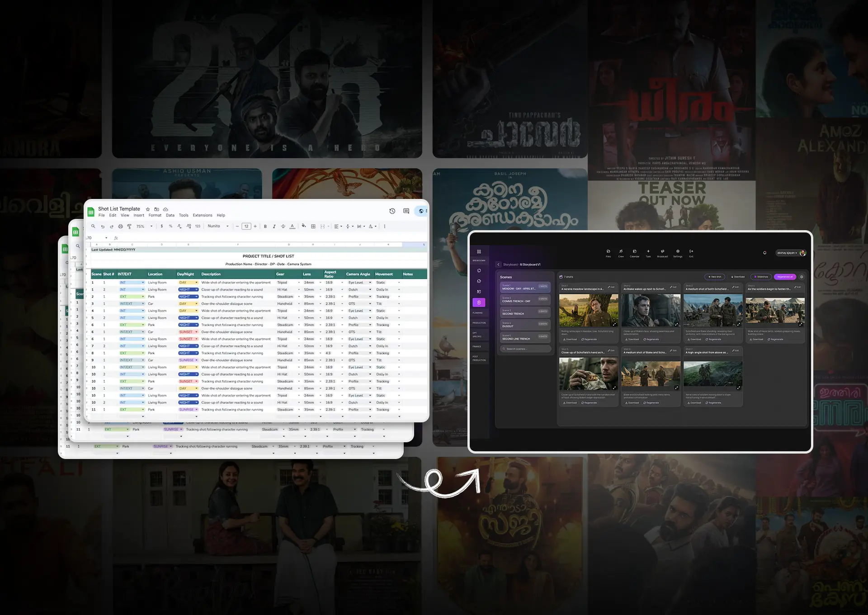The height and width of the screenshot is (615, 868).
Task: Open the text rotation dropdown
Action: 373,226
